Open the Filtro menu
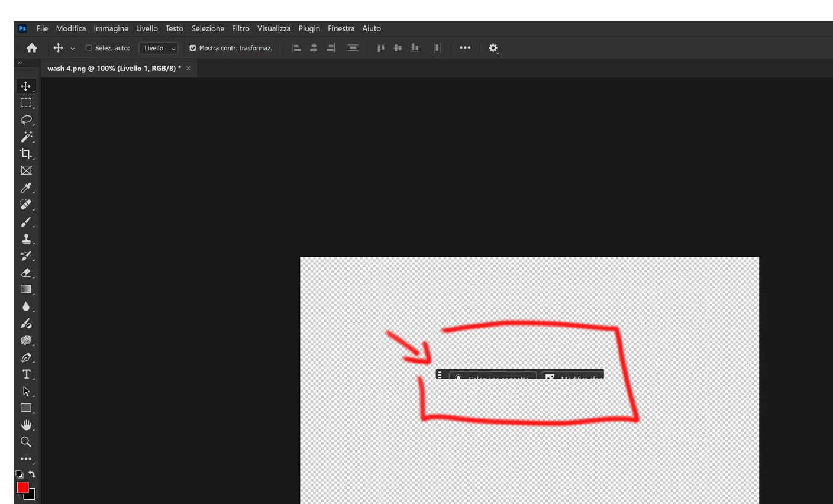 (x=240, y=28)
